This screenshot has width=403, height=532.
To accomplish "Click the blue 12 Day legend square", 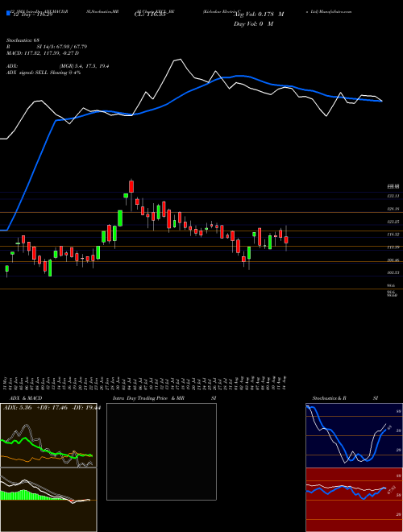I will [x=9, y=14].
